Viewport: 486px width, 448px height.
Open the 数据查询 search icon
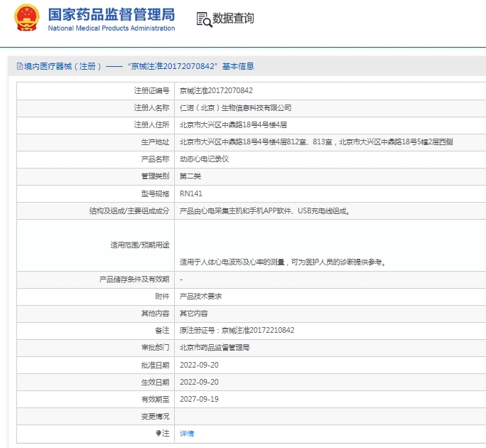pyautogui.click(x=204, y=19)
